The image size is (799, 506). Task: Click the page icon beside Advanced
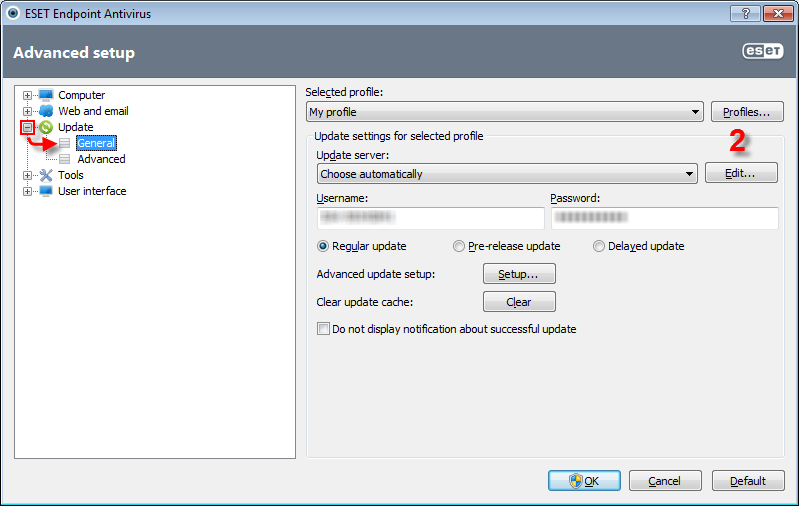pos(65,159)
